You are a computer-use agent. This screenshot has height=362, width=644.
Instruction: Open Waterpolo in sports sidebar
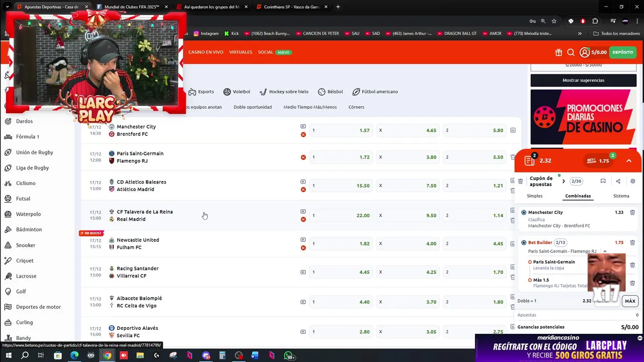pyautogui.click(x=28, y=214)
